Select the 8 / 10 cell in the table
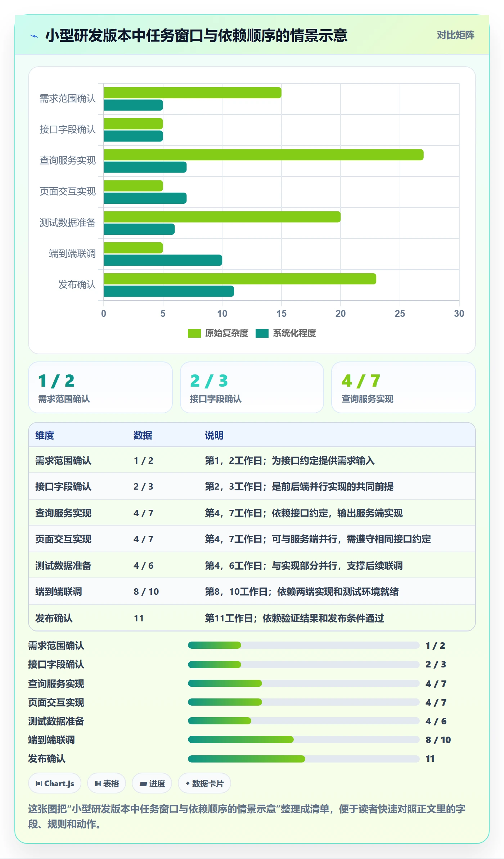Viewport: 504px width, 859px height. (x=146, y=592)
